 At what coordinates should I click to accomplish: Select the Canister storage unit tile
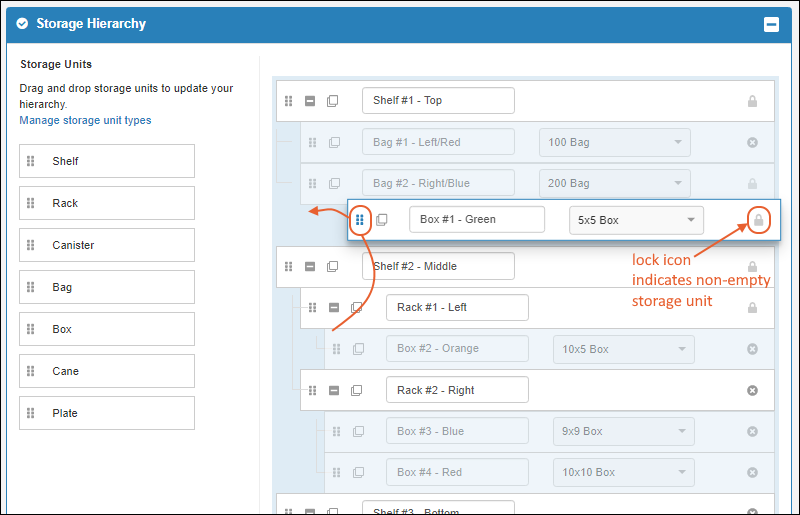[x=107, y=245]
